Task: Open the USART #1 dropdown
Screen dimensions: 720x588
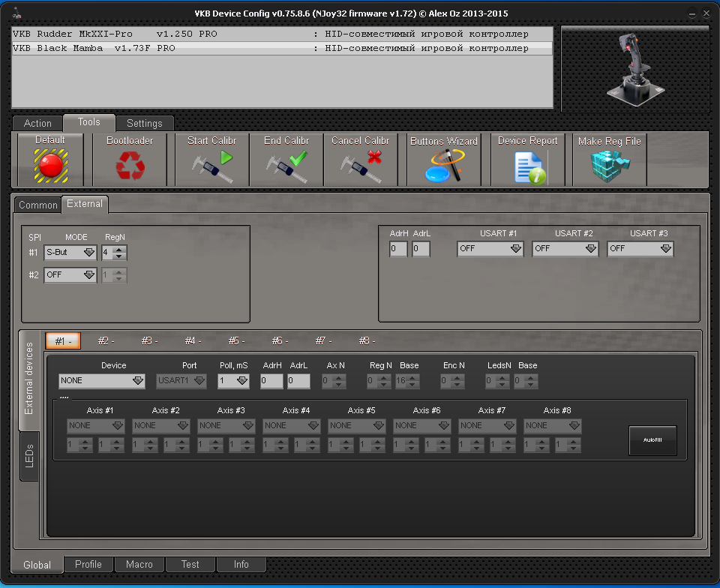Action: (490, 248)
